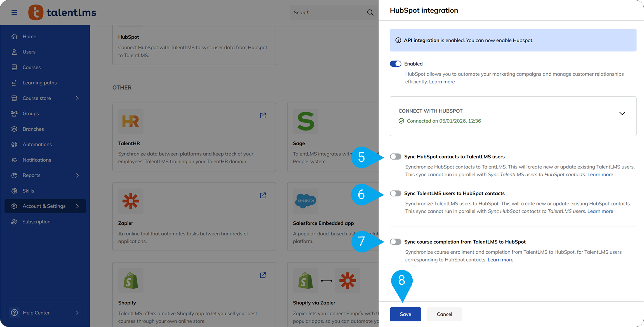Disable the HubSpot Enabled toggle
This screenshot has height=327, width=644.
(x=395, y=64)
